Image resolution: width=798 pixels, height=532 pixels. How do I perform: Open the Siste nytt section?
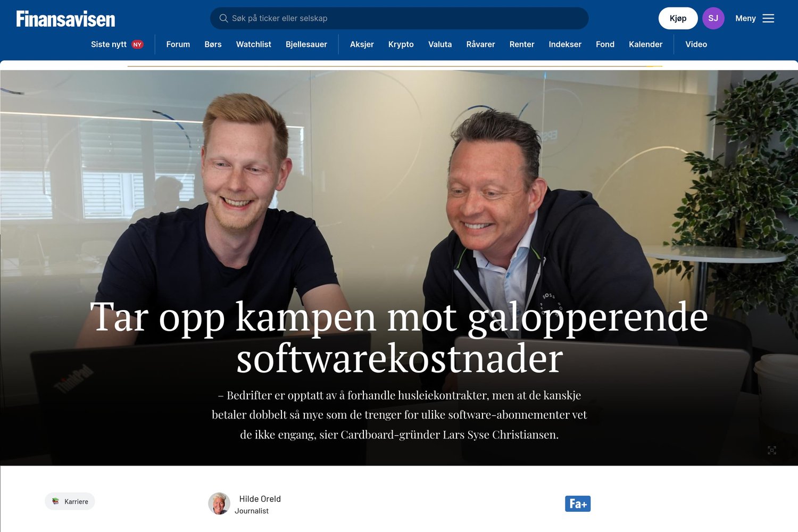tap(109, 45)
